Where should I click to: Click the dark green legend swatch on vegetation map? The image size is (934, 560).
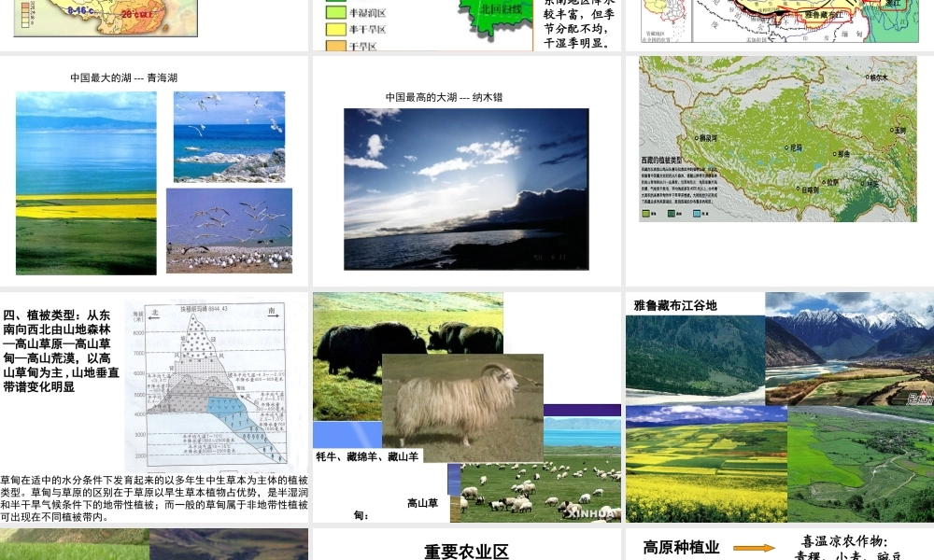pyautogui.click(x=672, y=213)
